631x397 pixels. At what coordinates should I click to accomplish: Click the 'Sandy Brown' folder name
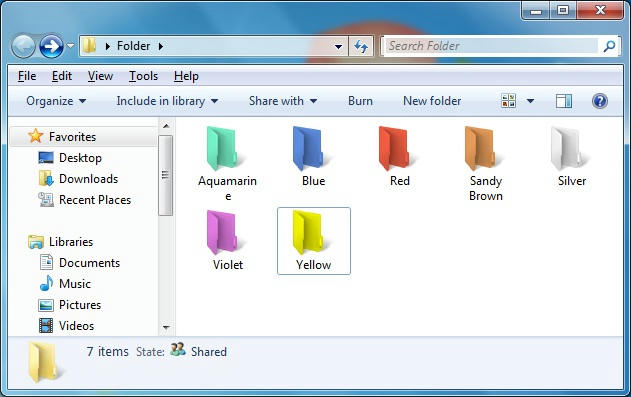[486, 188]
